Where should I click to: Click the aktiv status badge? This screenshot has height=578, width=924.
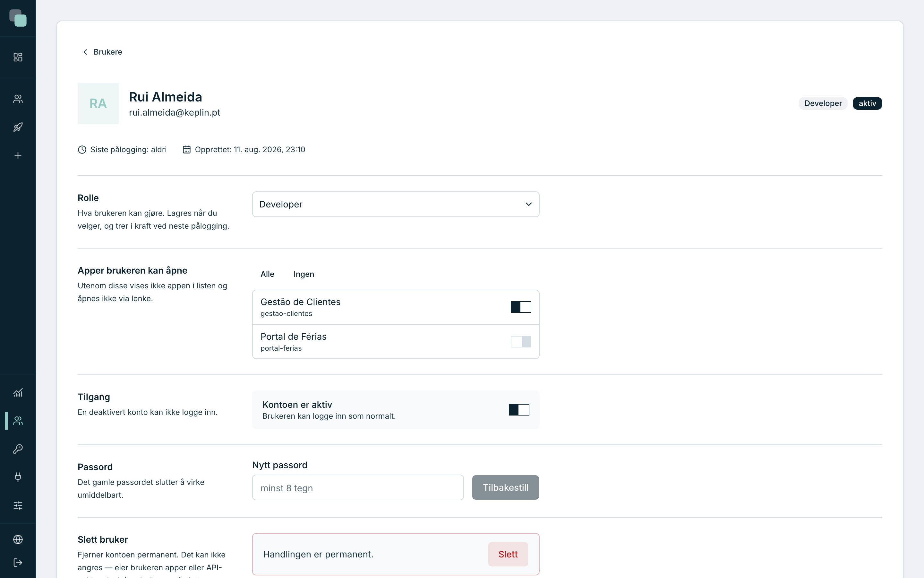point(867,103)
